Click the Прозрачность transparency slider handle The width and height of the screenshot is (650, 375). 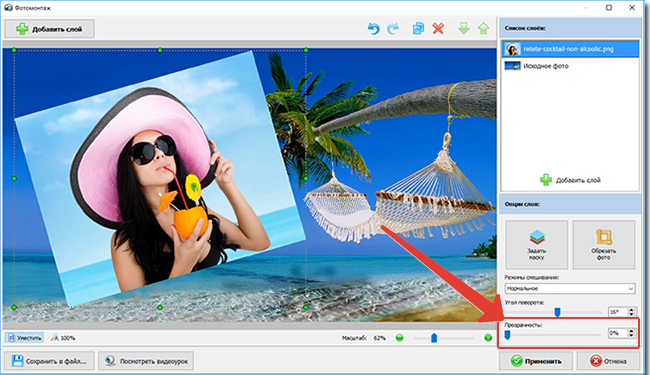point(507,334)
